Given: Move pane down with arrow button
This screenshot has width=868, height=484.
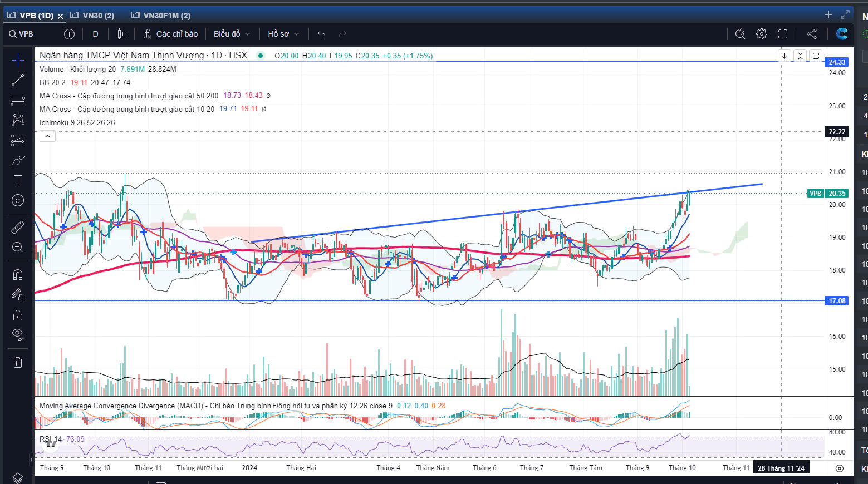Looking at the screenshot, I should tap(784, 56).
